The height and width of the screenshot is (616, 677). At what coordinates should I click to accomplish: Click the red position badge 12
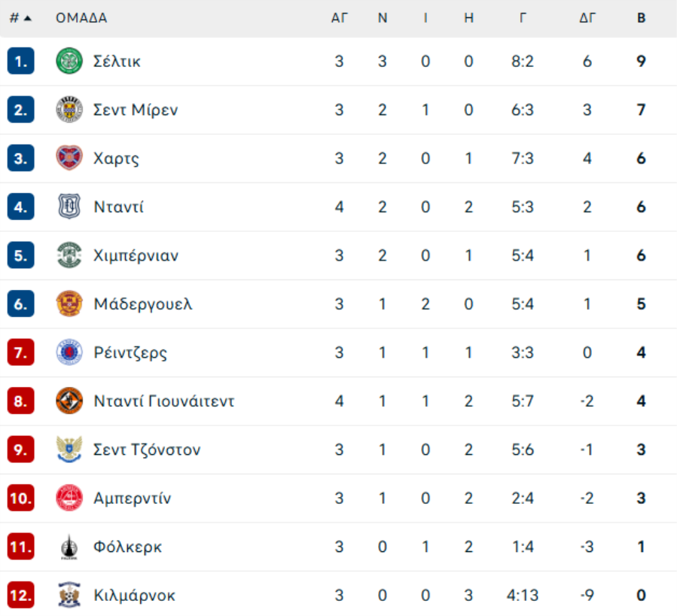[x=21, y=595]
